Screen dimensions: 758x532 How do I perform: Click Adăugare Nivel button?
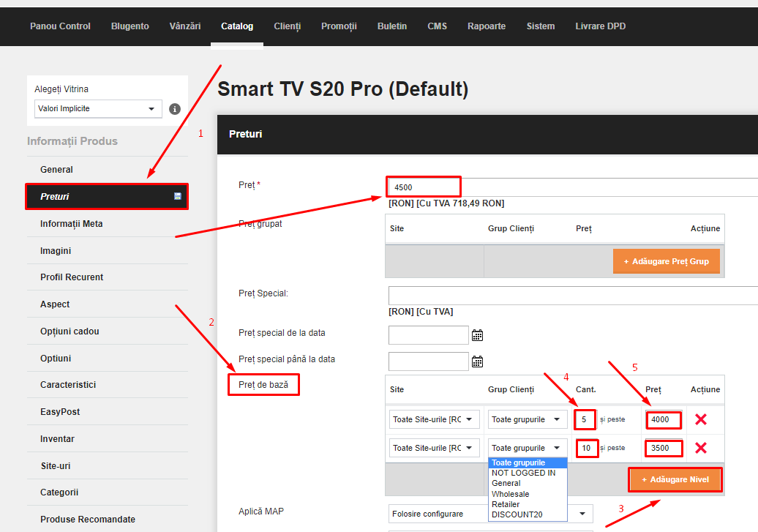click(x=675, y=479)
